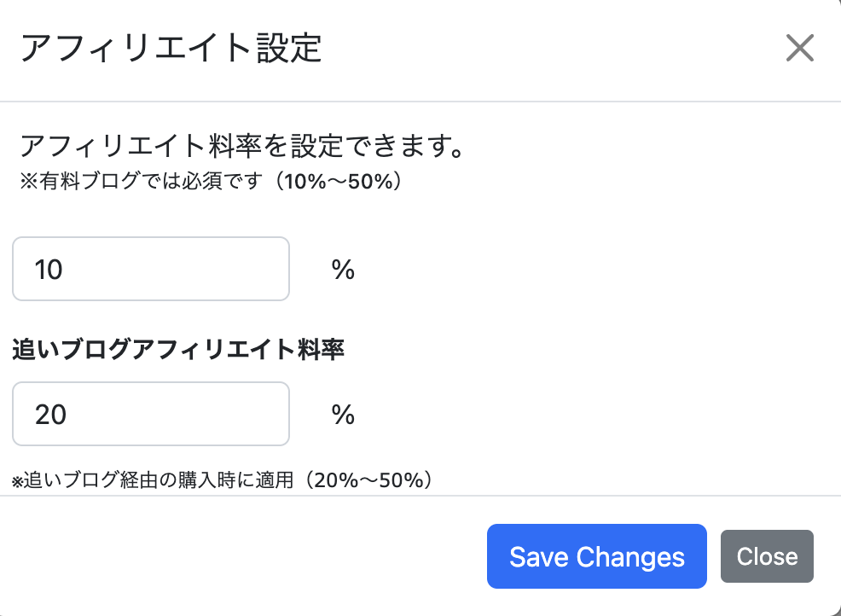Click the 10%〜50% range text
Screen dimensions: 841x616
(x=339, y=182)
